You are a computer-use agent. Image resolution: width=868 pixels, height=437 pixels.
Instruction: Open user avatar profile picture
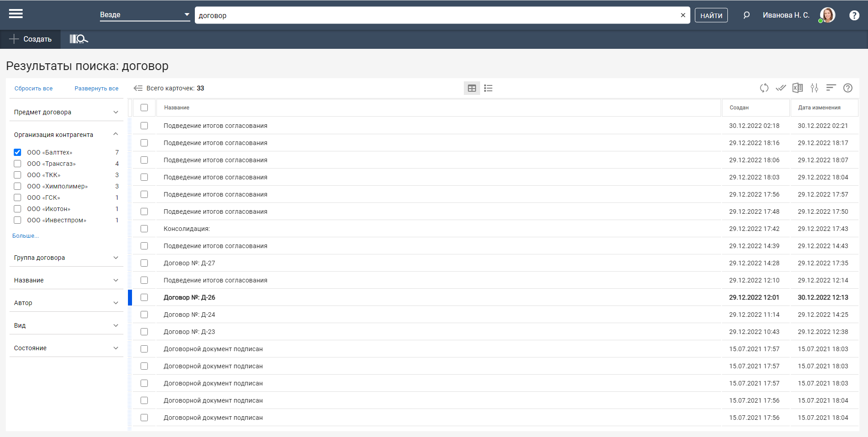(828, 15)
